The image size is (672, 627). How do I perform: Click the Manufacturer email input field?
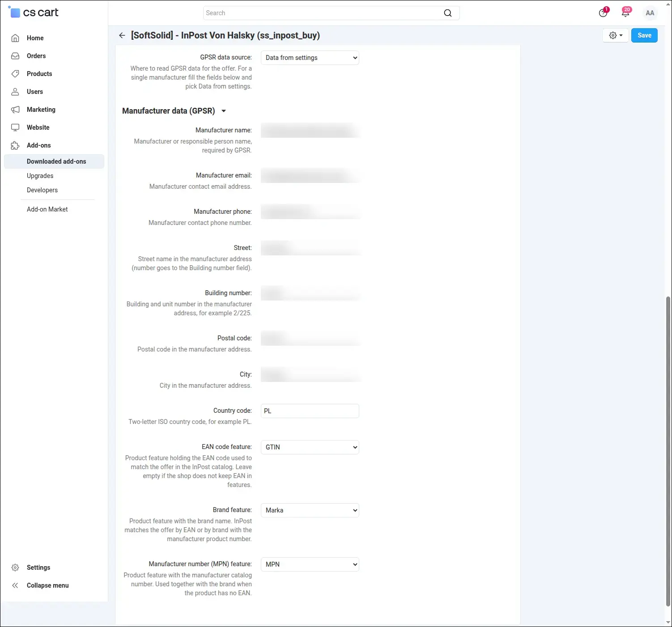310,176
